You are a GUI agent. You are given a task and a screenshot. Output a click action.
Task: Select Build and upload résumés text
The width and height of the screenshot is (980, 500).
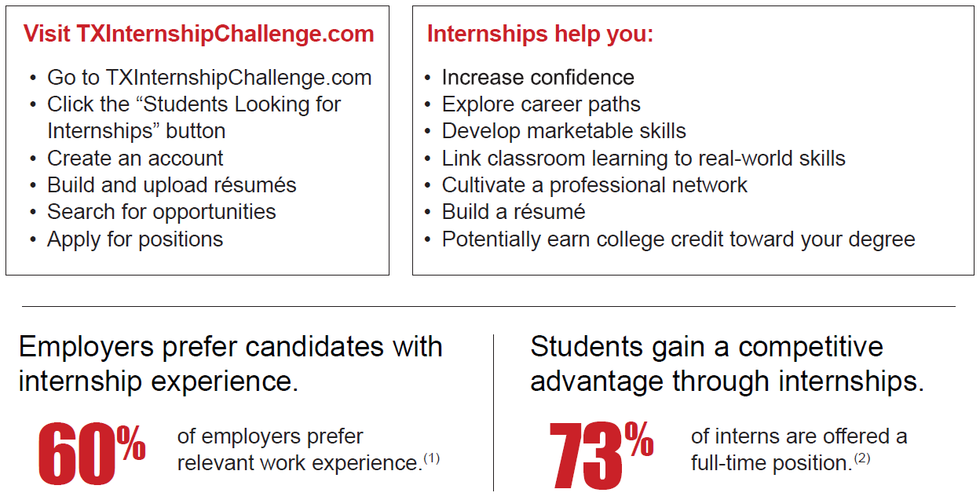(172, 185)
